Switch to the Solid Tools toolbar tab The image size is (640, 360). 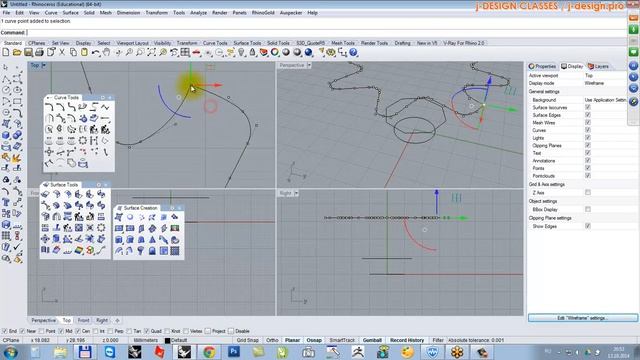click(278, 43)
